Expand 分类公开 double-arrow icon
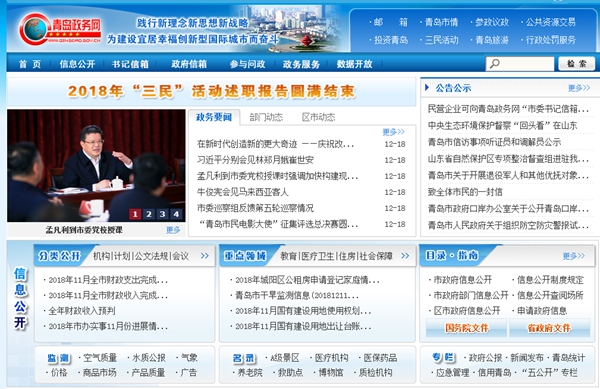The height and width of the screenshot is (389, 600). point(205,256)
